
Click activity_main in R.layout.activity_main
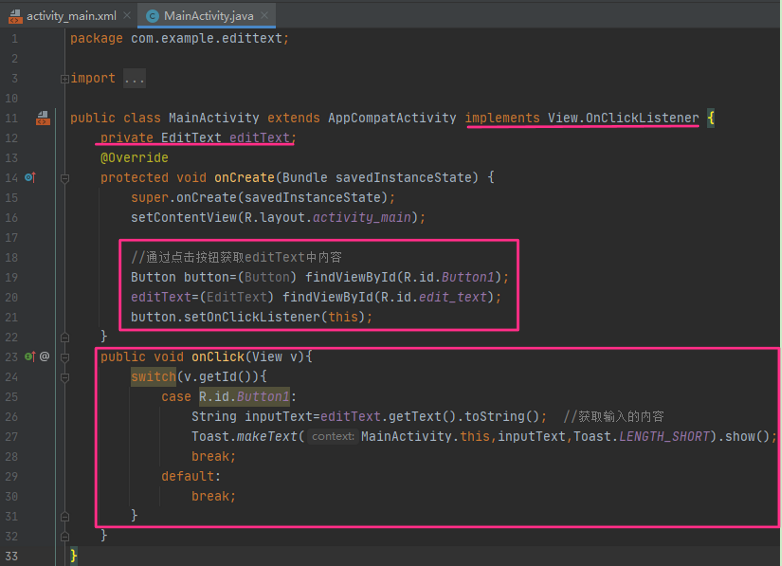(x=362, y=217)
